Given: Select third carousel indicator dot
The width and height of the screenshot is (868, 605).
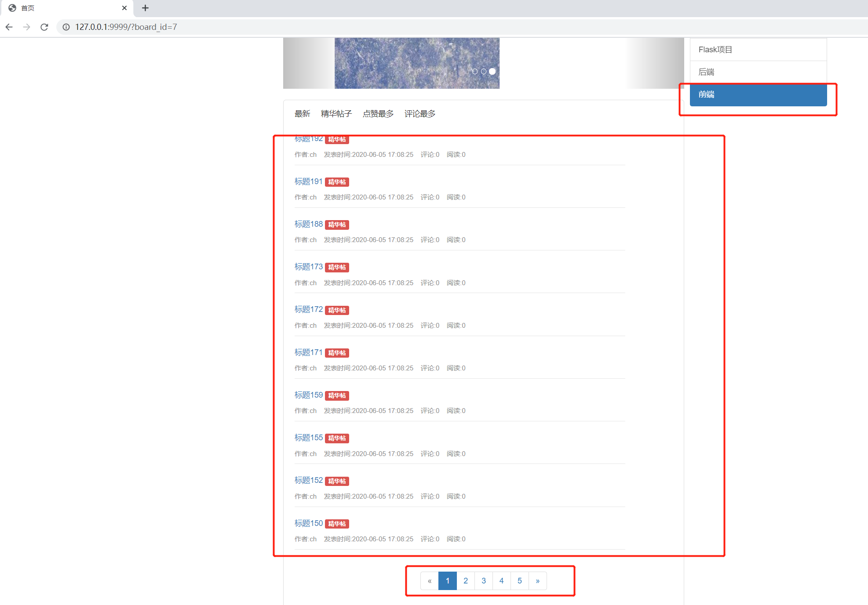Looking at the screenshot, I should click(x=492, y=71).
